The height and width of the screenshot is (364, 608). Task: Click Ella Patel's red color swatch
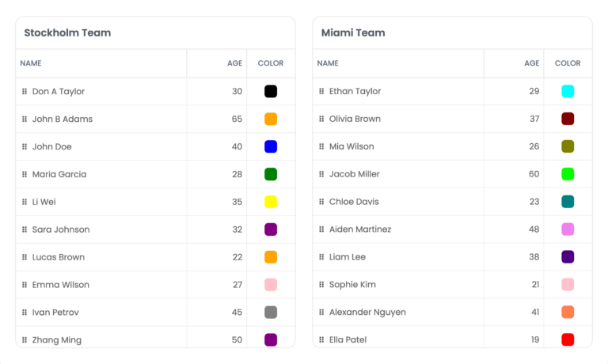pyautogui.click(x=568, y=339)
